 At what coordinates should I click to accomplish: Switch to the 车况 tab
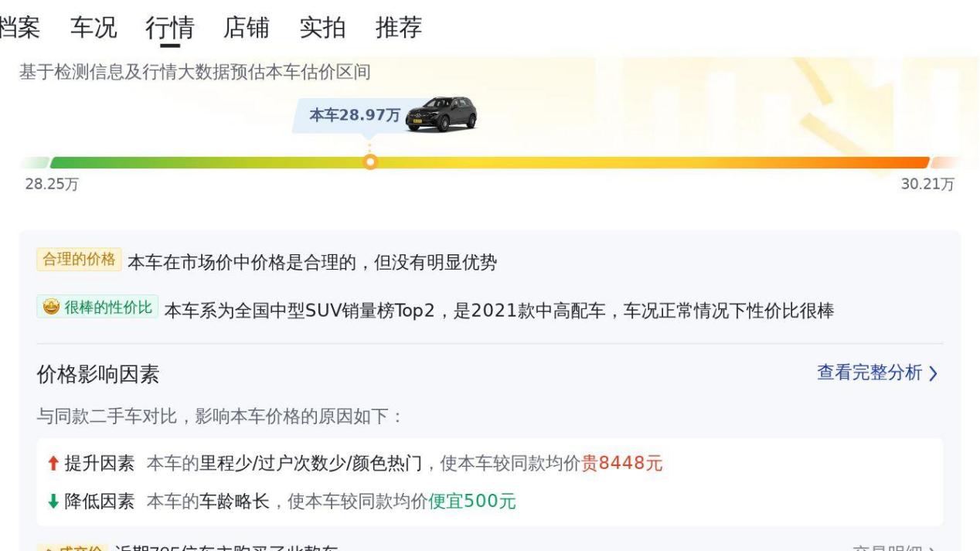(94, 28)
